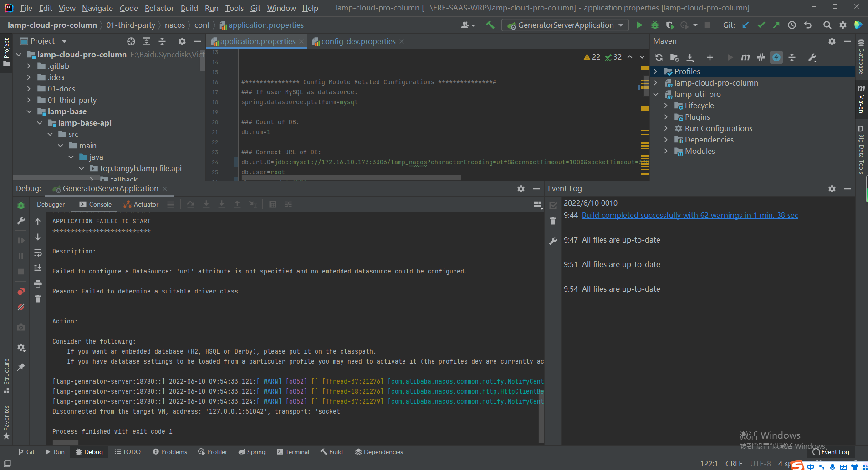Click the Build project hammer icon
The width and height of the screenshot is (868, 470).
tap(490, 25)
